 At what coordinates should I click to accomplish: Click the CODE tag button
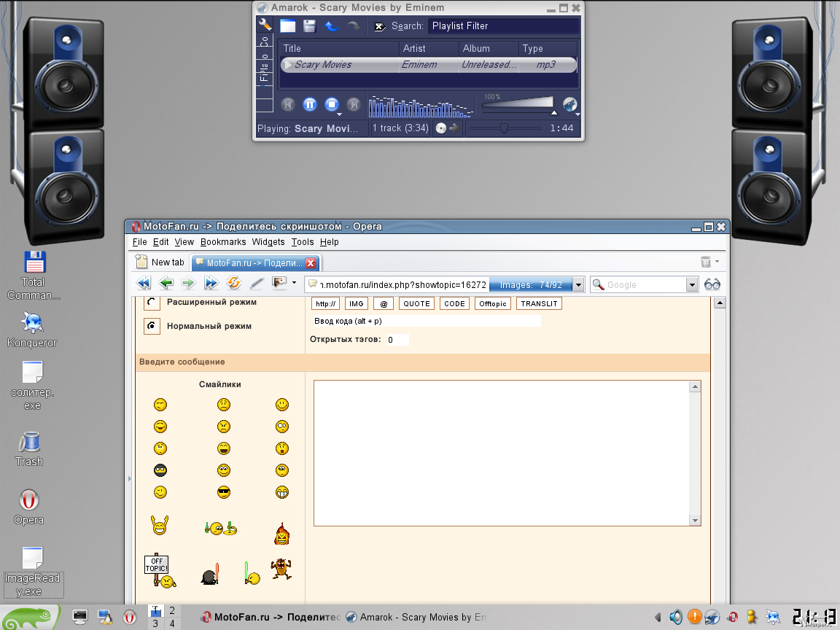454,304
